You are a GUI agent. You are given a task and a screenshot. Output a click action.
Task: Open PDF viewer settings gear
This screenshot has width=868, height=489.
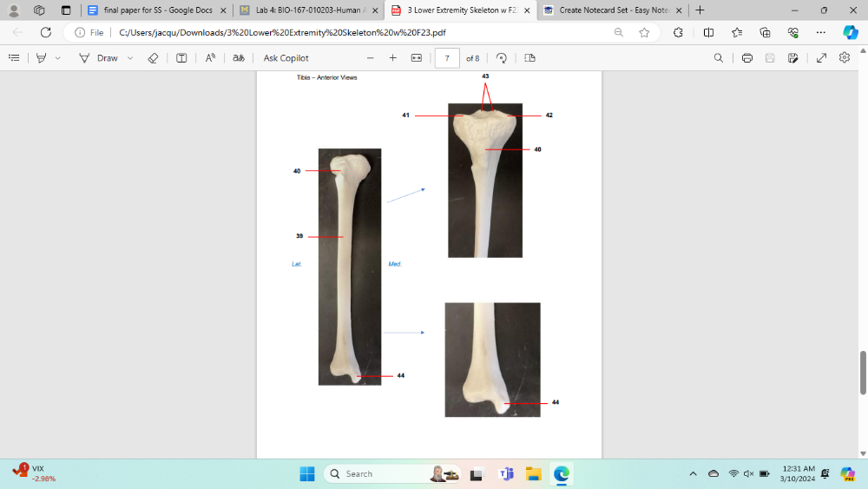pos(845,58)
